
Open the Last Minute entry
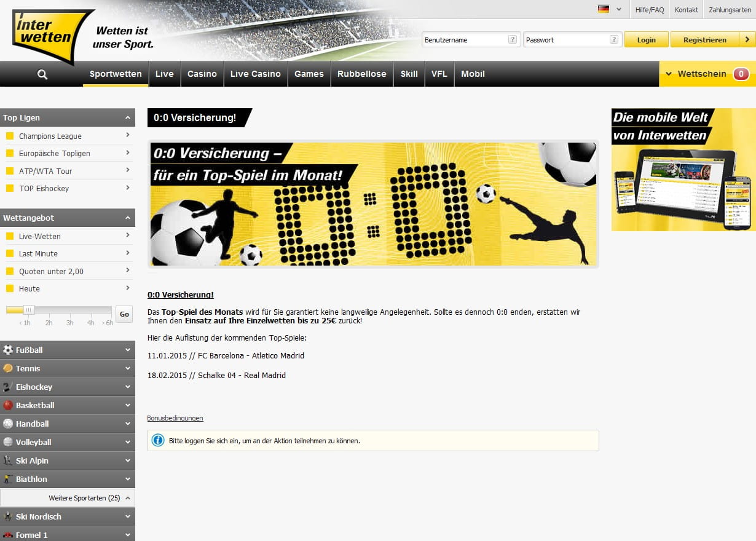point(68,253)
